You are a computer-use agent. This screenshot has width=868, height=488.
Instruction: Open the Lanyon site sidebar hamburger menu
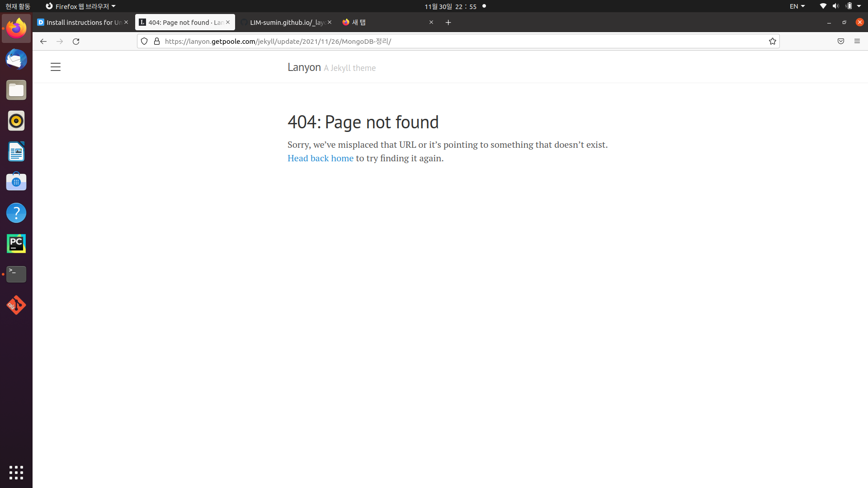(55, 66)
